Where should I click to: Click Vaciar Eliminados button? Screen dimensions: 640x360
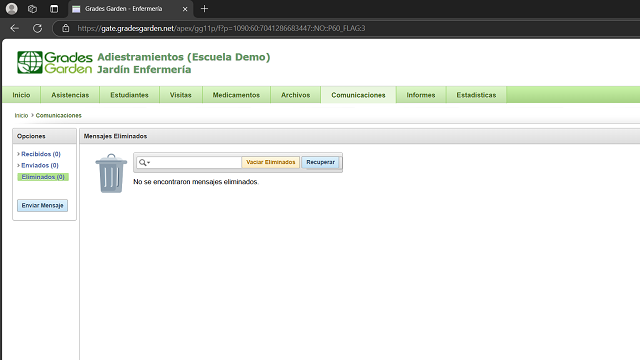click(271, 162)
